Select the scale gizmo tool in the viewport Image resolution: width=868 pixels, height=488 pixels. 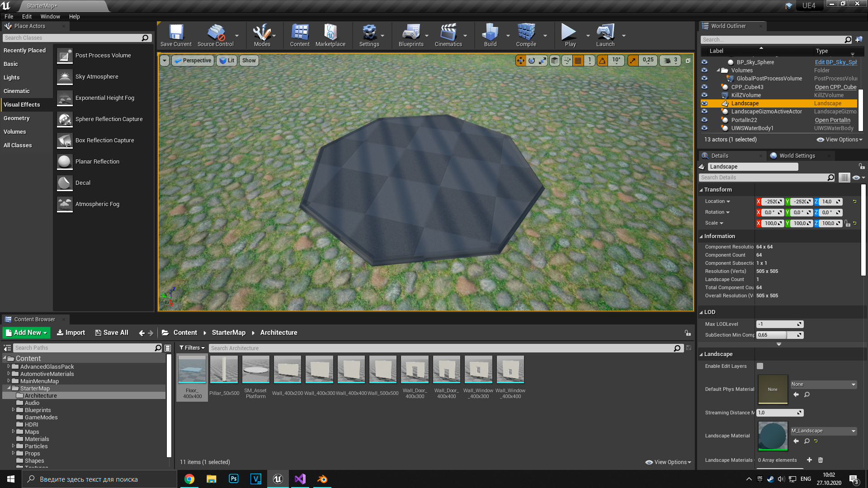point(542,61)
